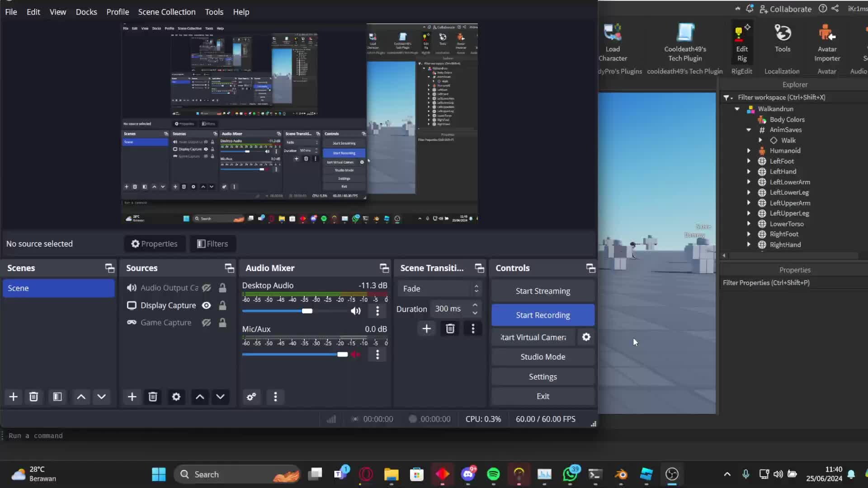This screenshot has height=488, width=868.
Task: Open the Fade transition dropdown
Action: [439, 289]
